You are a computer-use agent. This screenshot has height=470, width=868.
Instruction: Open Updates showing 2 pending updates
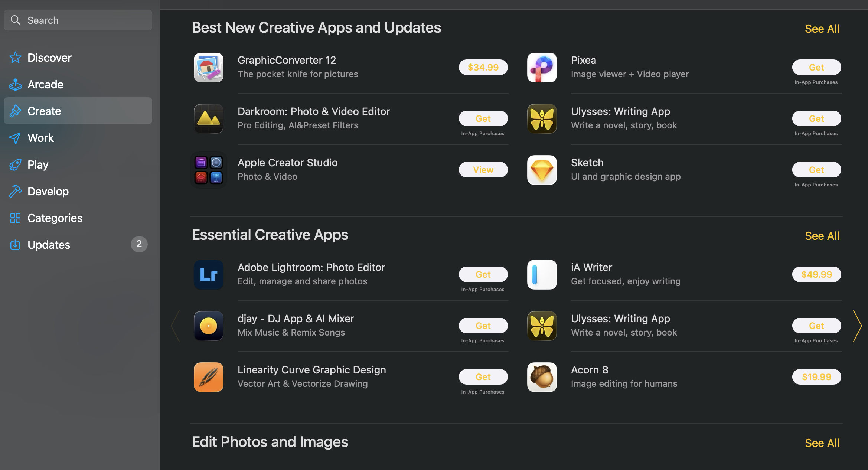49,245
